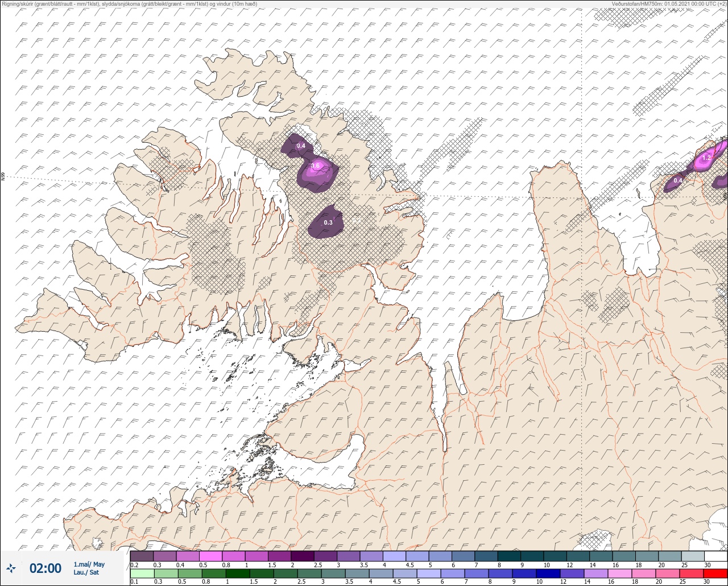The image size is (728, 586).
Task: Click the four-arrow wind icon beside 02:00
Action: click(x=11, y=568)
